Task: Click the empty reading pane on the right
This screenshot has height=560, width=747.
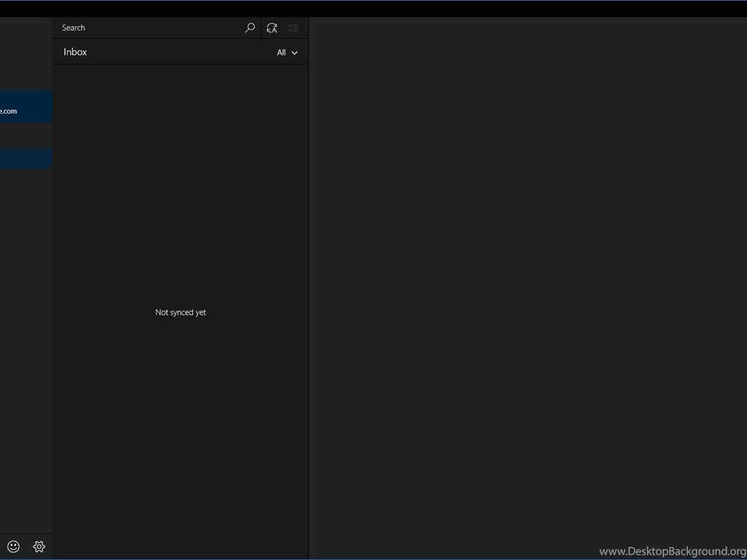Action: (x=525, y=292)
